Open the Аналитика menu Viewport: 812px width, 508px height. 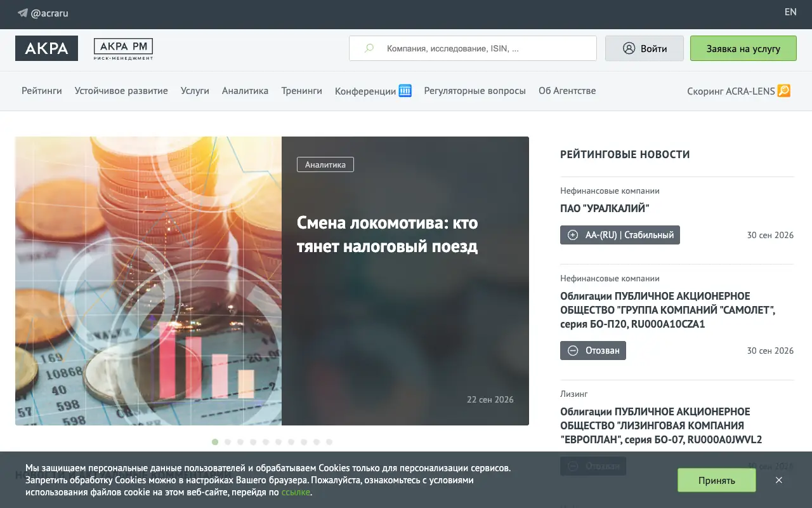click(245, 91)
